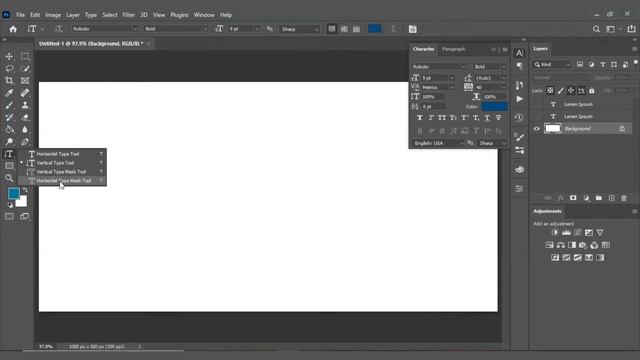The width and height of the screenshot is (640, 360).
Task: Select the Pen tool in toolbox
Action: [x=25, y=142]
